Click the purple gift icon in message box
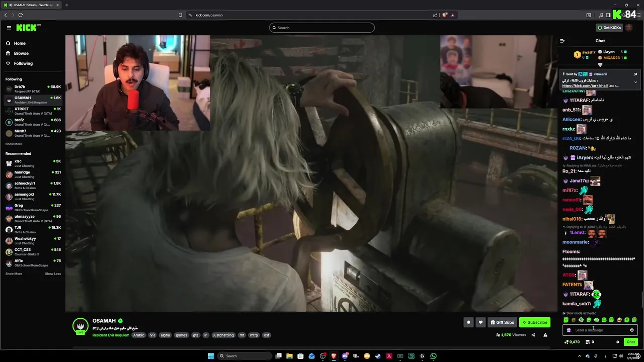644x362 pixels. [569, 330]
